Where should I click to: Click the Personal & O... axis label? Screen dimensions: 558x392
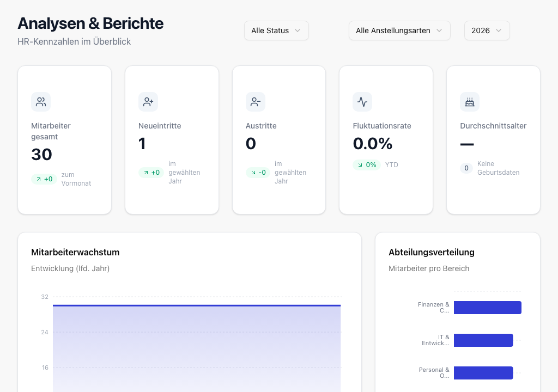[434, 373]
